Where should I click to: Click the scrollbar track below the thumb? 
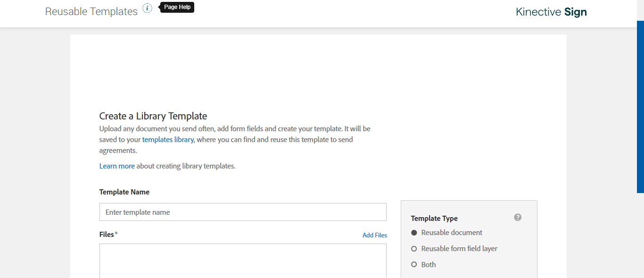pyautogui.click(x=640, y=236)
